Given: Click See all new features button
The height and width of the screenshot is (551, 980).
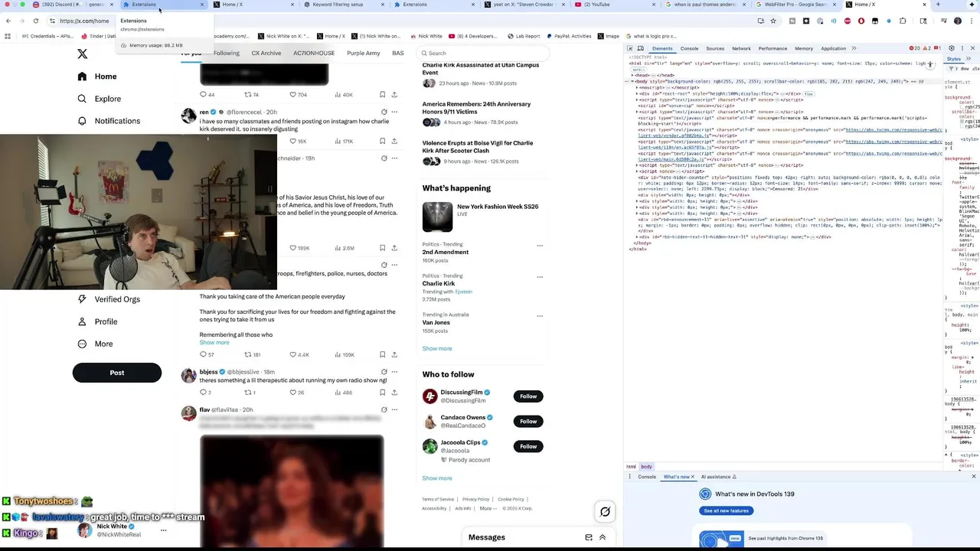Looking at the screenshot, I should (x=726, y=510).
